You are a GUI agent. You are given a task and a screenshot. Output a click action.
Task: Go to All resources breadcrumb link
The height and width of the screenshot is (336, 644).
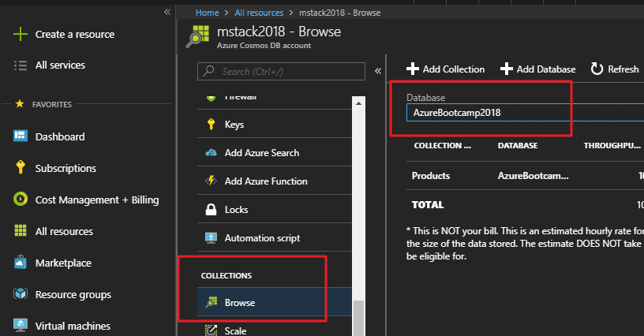click(259, 13)
